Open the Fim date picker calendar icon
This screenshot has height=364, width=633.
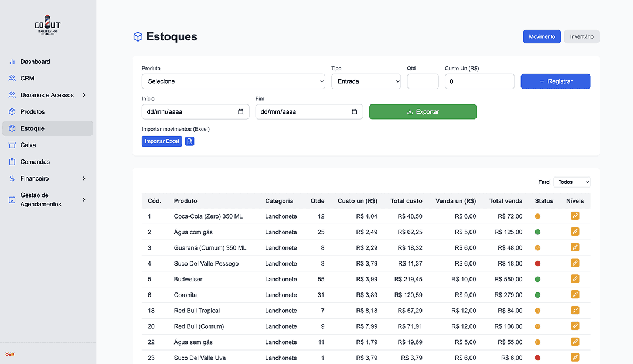click(355, 112)
